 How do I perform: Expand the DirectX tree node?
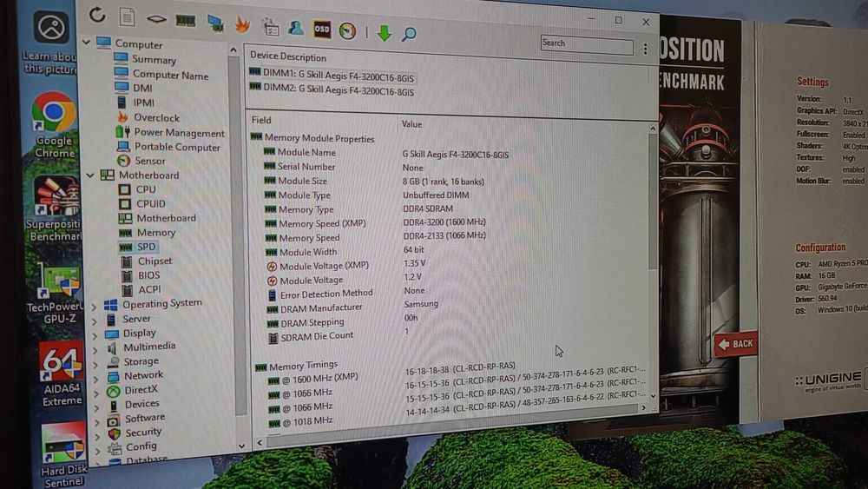(97, 393)
